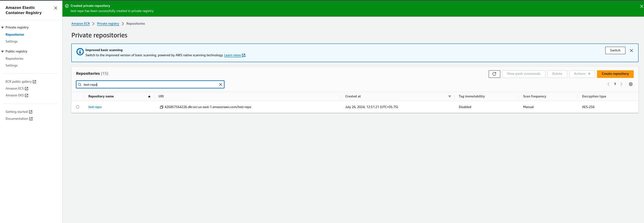Open Settings under Private registry
This screenshot has width=644, height=223.
(11, 42)
